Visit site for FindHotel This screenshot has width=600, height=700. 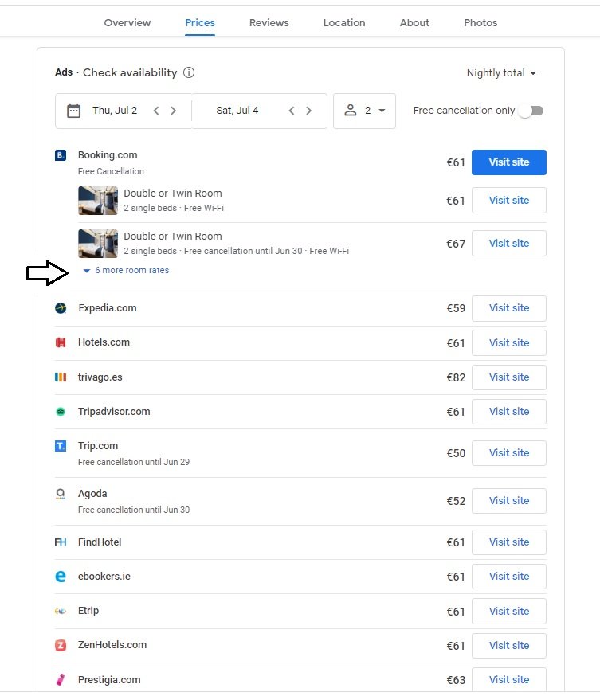(509, 542)
